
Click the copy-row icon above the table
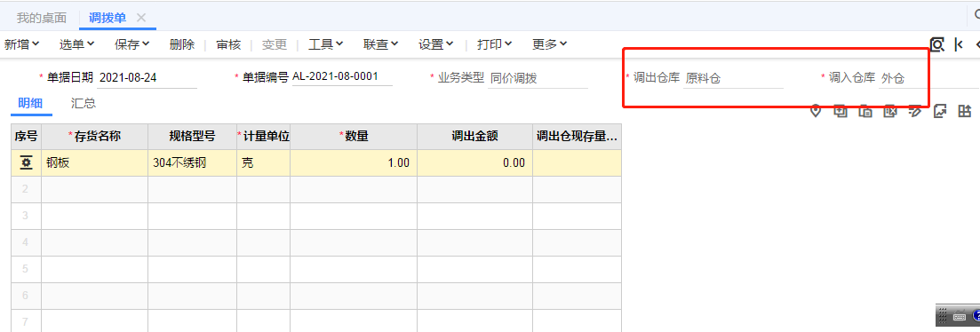pos(865,111)
